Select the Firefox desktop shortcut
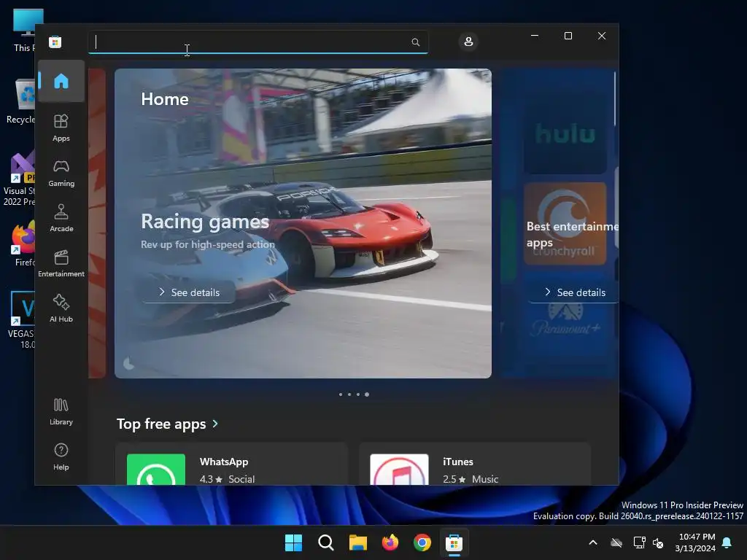 tap(22, 244)
